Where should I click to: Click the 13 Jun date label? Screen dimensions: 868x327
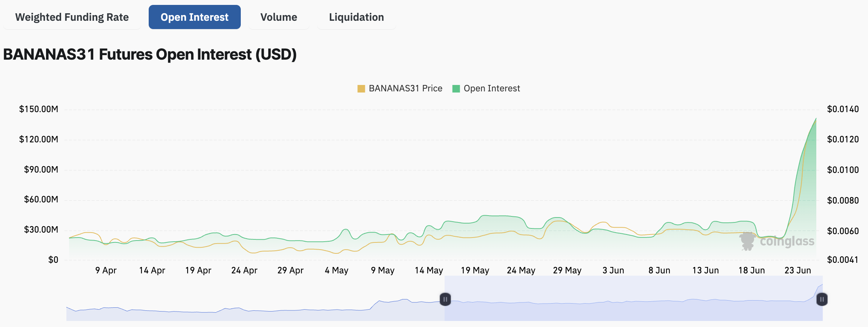point(705,270)
